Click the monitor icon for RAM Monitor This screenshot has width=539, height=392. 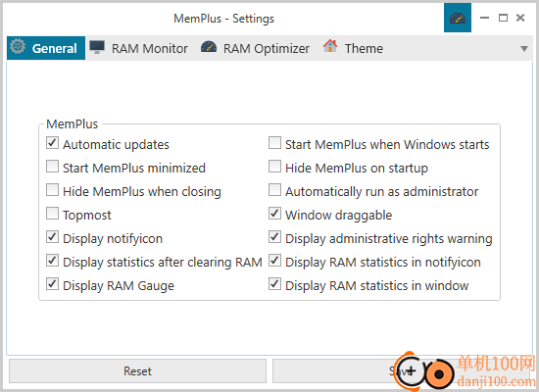point(97,47)
